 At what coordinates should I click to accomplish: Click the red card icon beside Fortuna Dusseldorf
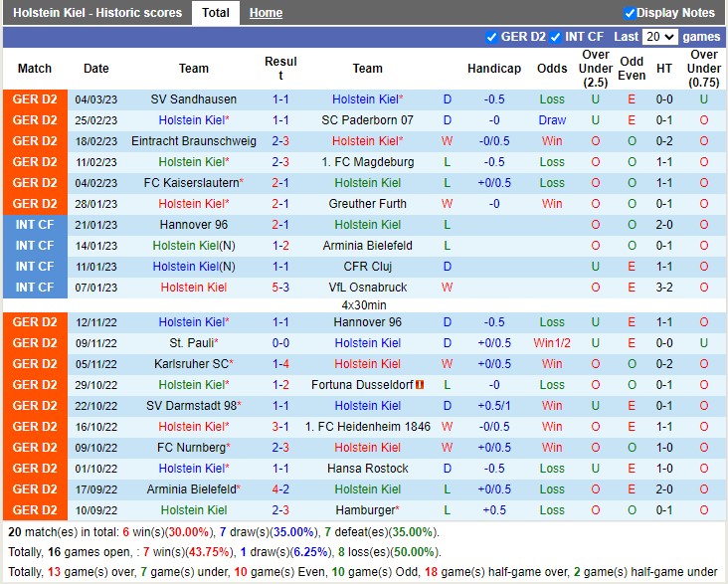pyautogui.click(x=420, y=385)
